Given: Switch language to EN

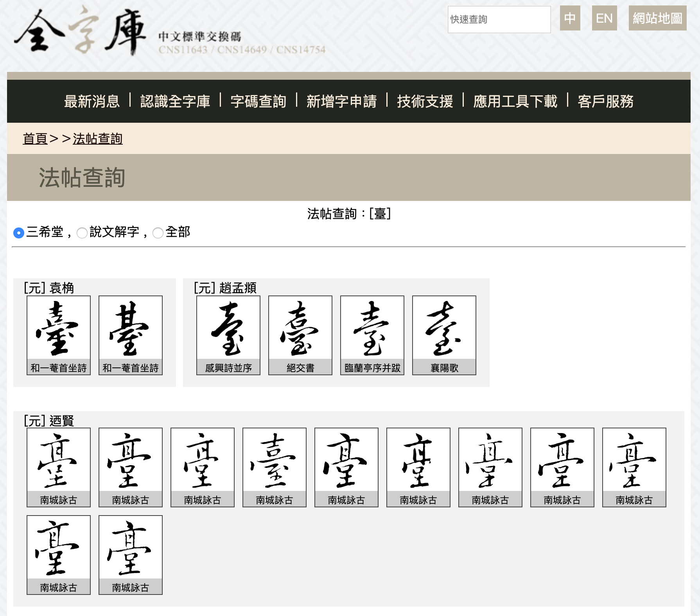Looking at the screenshot, I should pos(604,18).
